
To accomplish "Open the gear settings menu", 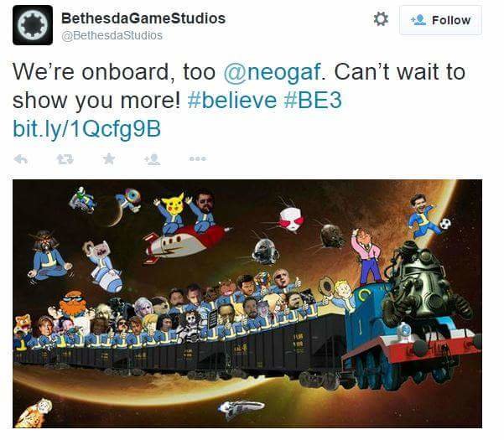I will point(381,19).
